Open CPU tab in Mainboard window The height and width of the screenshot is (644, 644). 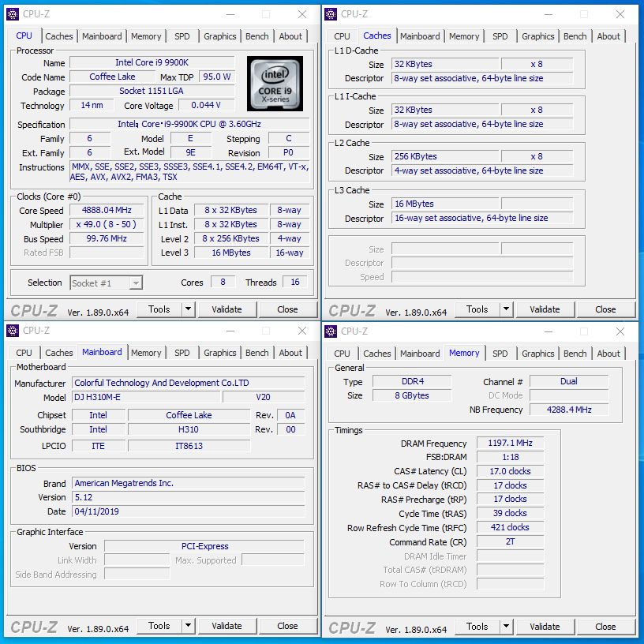click(x=24, y=353)
